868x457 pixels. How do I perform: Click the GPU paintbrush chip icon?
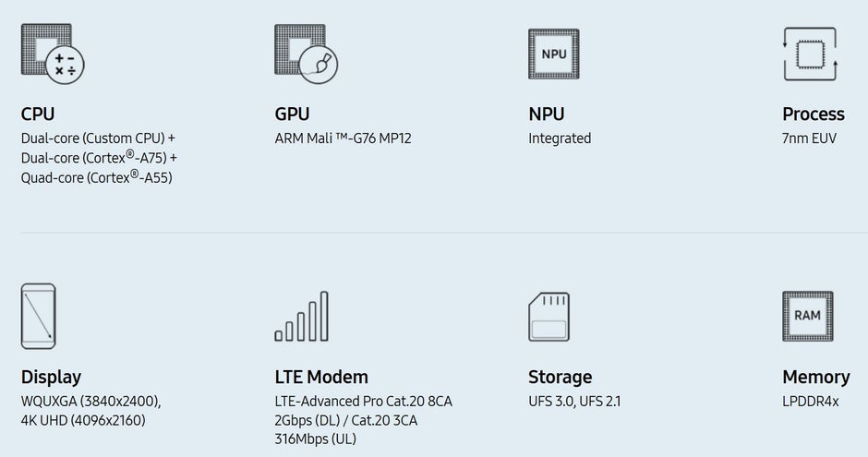tap(307, 54)
